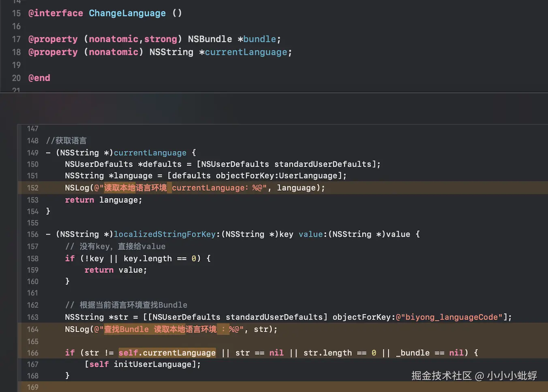Click line number 152 in the gutter

pos(33,188)
